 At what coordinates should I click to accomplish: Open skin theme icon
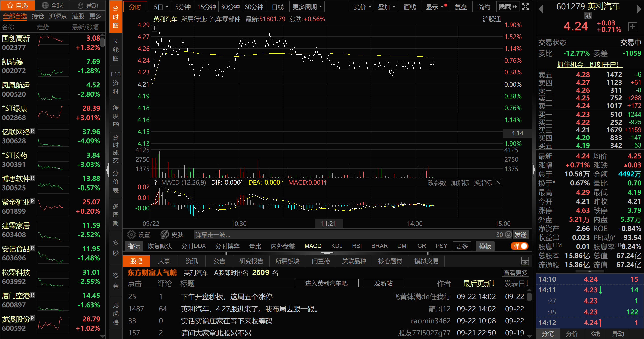click(165, 235)
